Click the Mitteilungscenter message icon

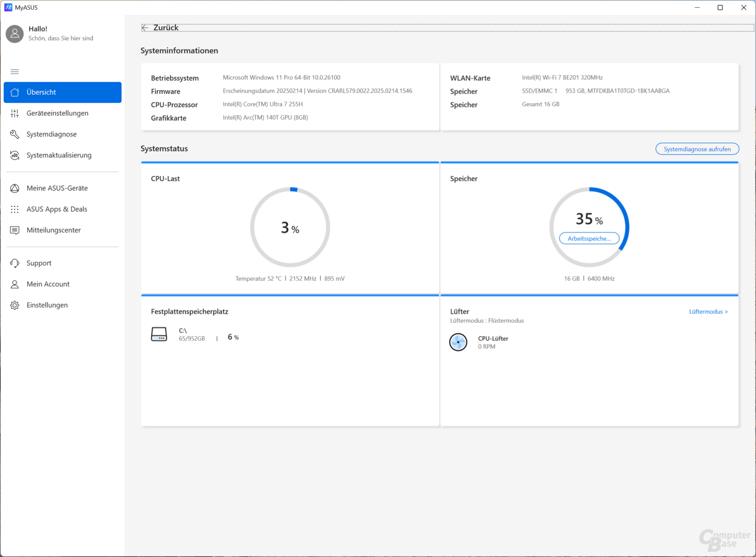click(x=14, y=230)
